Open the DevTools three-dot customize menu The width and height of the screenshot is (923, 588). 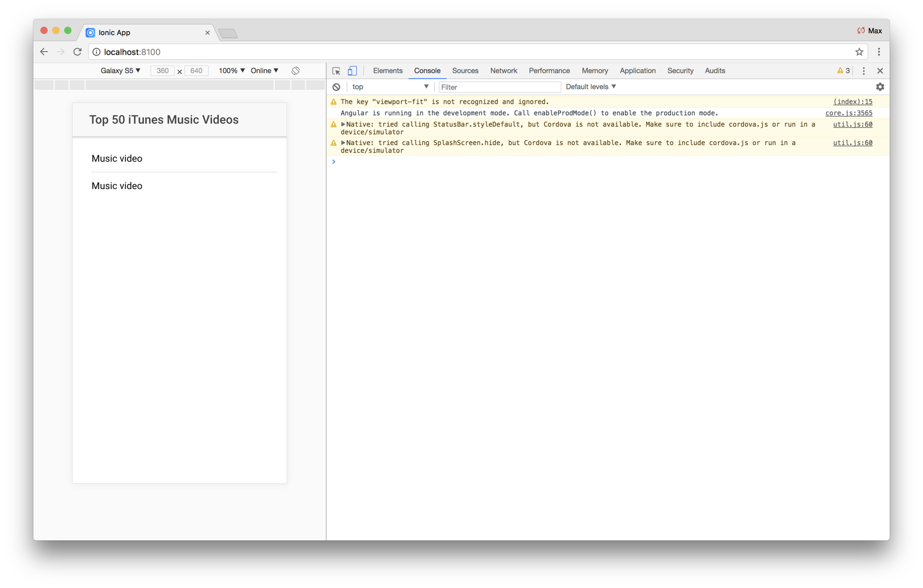point(863,71)
